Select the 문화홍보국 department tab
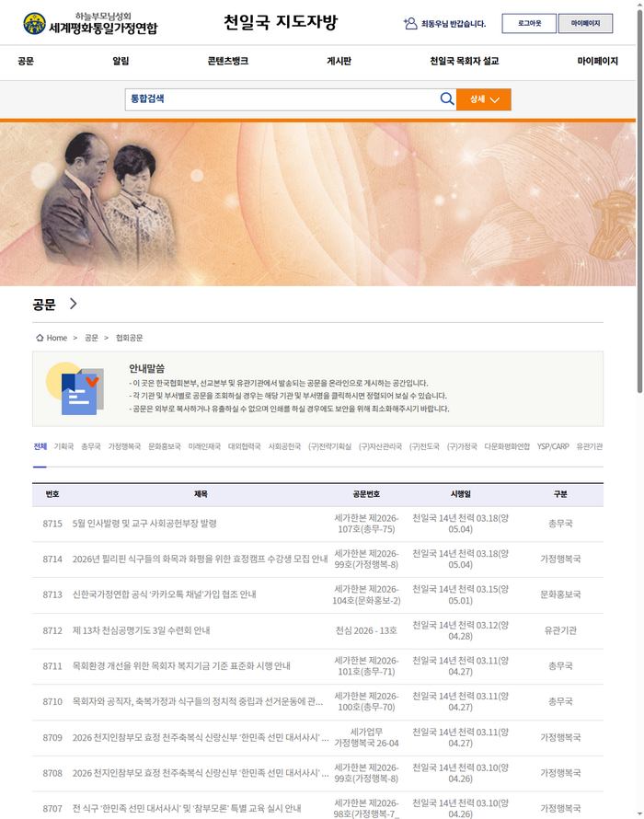 pyautogui.click(x=165, y=446)
